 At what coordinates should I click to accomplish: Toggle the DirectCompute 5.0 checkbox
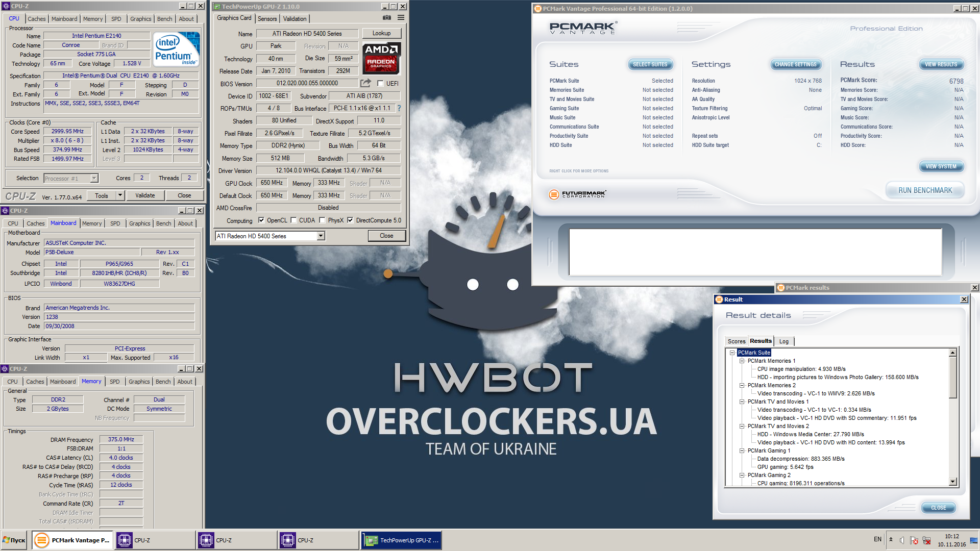pyautogui.click(x=350, y=220)
